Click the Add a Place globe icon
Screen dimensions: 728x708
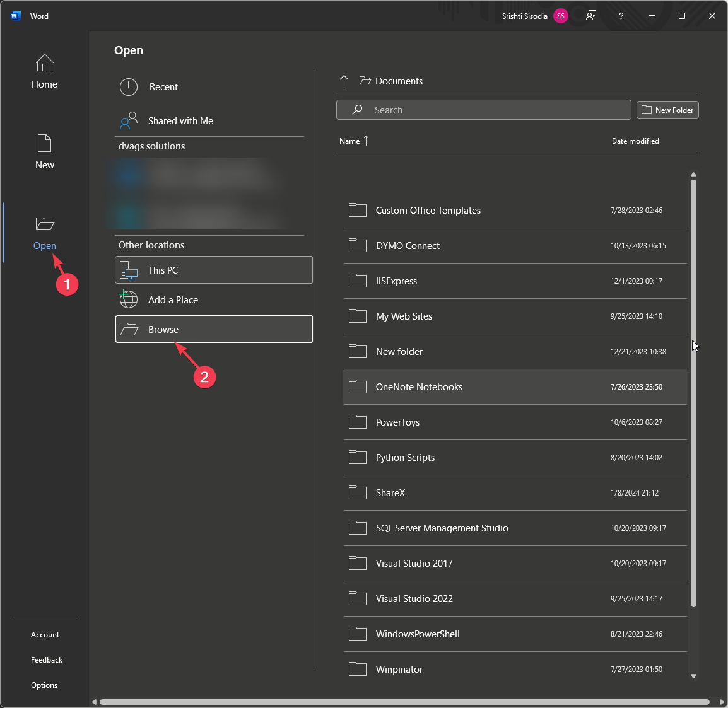(x=129, y=299)
